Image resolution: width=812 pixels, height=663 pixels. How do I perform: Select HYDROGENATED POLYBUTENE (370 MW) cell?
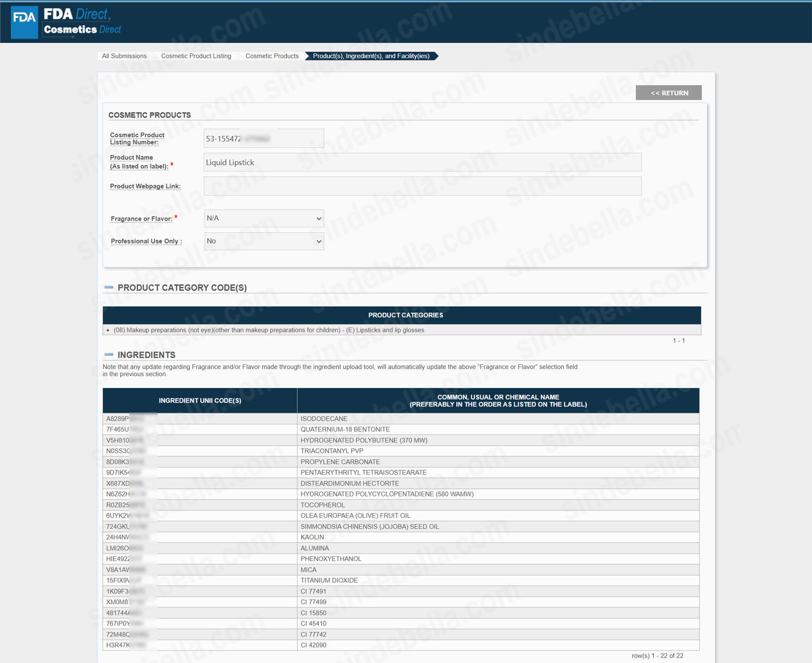click(x=498, y=441)
